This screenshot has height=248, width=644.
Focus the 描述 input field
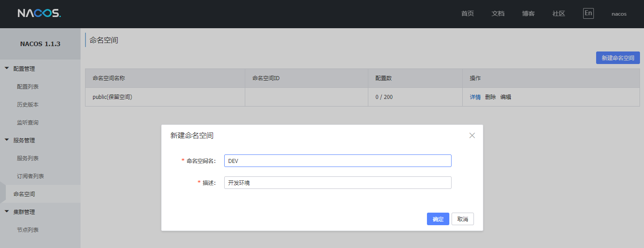click(x=338, y=183)
